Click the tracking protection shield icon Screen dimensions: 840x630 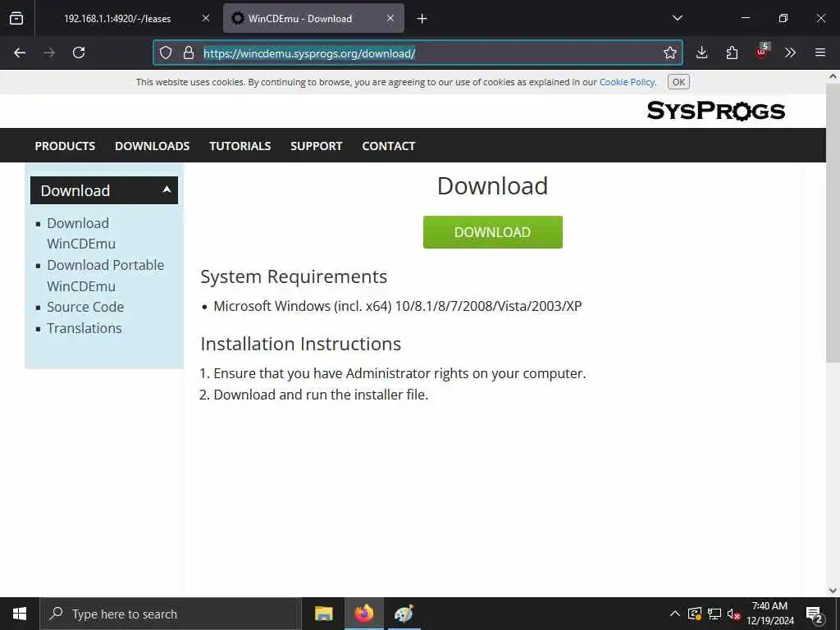tap(166, 52)
